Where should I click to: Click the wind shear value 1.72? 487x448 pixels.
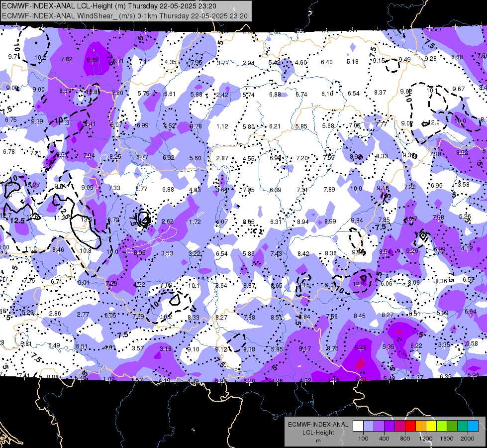coord(195,222)
